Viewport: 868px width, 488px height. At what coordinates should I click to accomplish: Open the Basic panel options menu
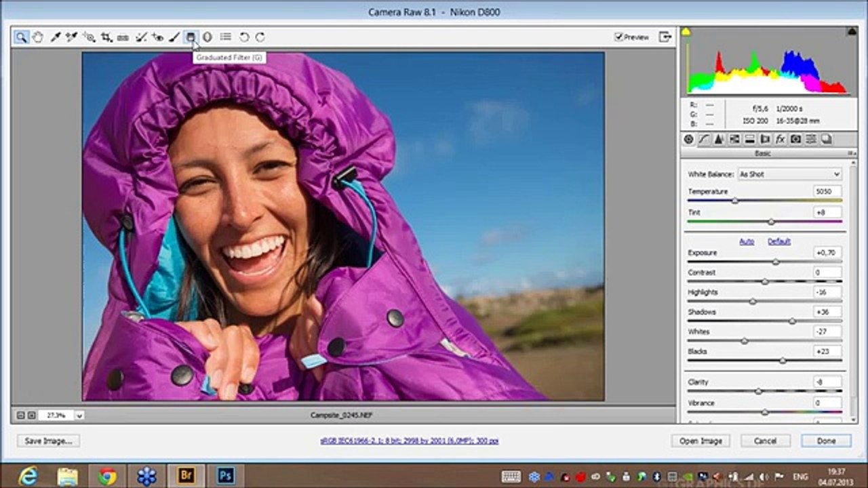coord(851,153)
